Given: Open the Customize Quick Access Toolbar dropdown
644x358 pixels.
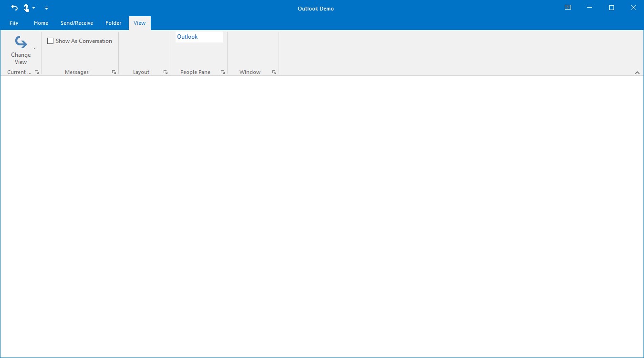Looking at the screenshot, I should pyautogui.click(x=46, y=8).
